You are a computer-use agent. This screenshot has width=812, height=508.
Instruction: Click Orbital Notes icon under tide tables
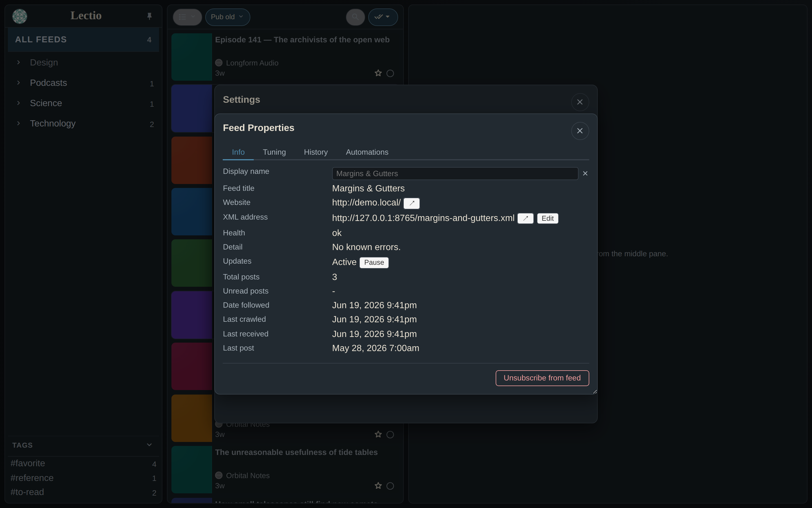(x=219, y=476)
